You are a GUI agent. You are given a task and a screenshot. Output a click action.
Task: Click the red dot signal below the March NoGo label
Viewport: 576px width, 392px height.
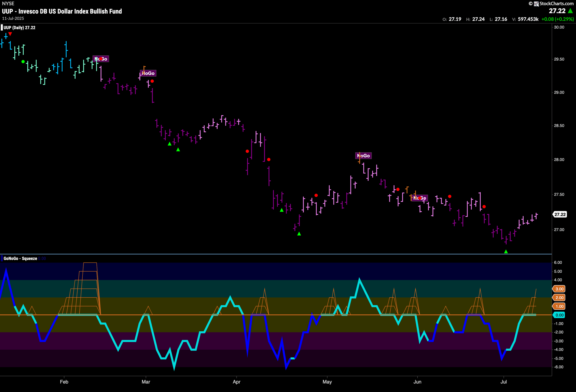point(152,81)
